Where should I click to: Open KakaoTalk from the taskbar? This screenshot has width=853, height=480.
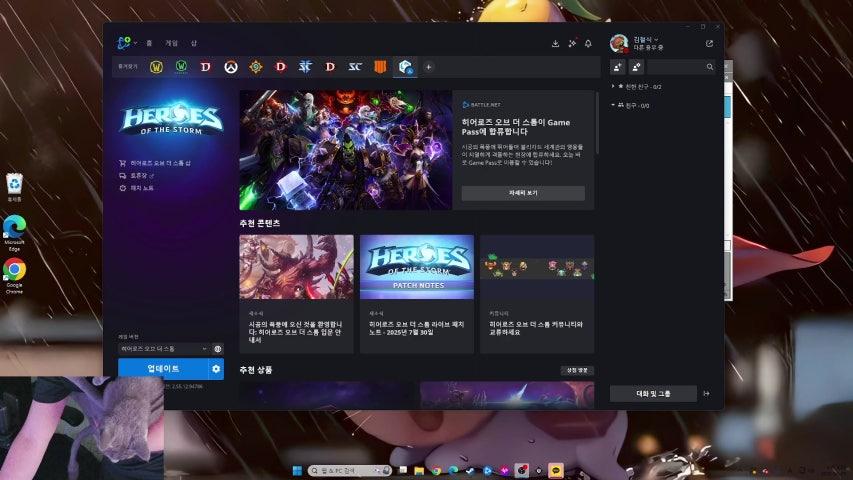tap(556, 470)
